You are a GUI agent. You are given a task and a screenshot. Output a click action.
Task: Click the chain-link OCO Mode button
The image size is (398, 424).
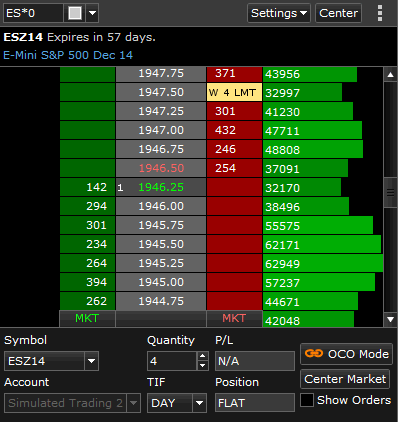pos(347,354)
